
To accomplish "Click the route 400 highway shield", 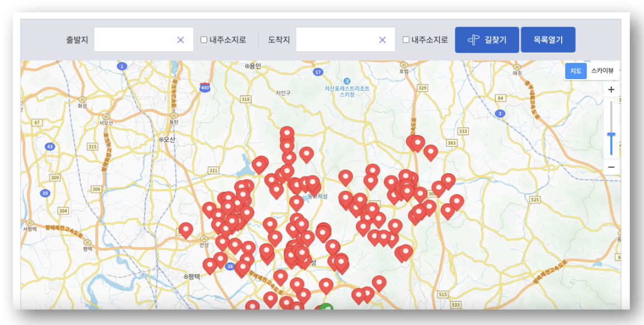I will (x=205, y=87).
